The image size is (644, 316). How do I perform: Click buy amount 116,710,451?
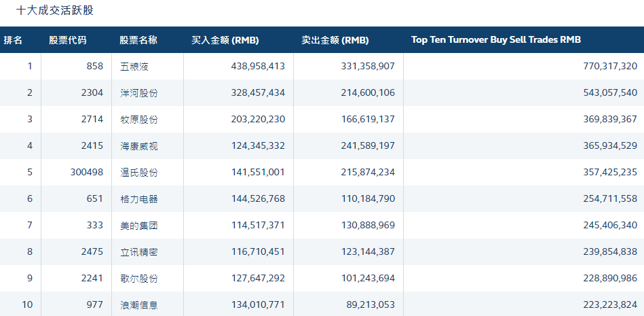click(258, 251)
